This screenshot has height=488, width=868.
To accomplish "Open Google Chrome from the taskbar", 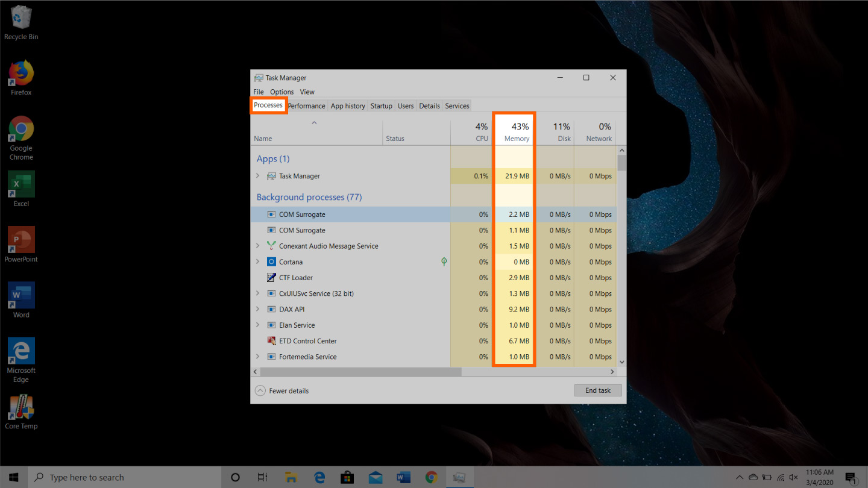I will point(432,477).
